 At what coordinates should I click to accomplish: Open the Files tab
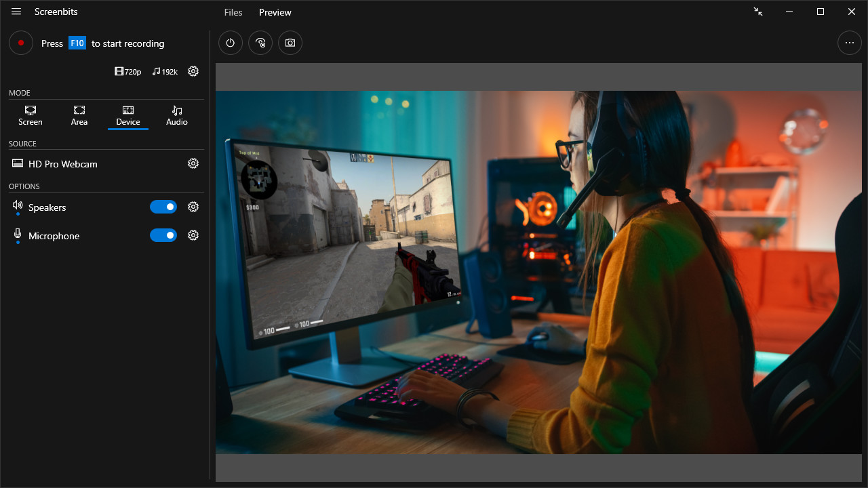[x=233, y=12]
